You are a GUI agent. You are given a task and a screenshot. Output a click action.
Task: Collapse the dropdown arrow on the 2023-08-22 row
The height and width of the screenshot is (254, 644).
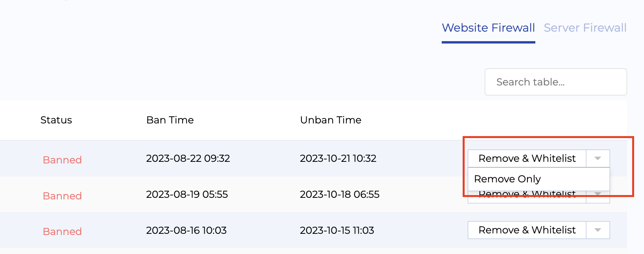tap(597, 159)
